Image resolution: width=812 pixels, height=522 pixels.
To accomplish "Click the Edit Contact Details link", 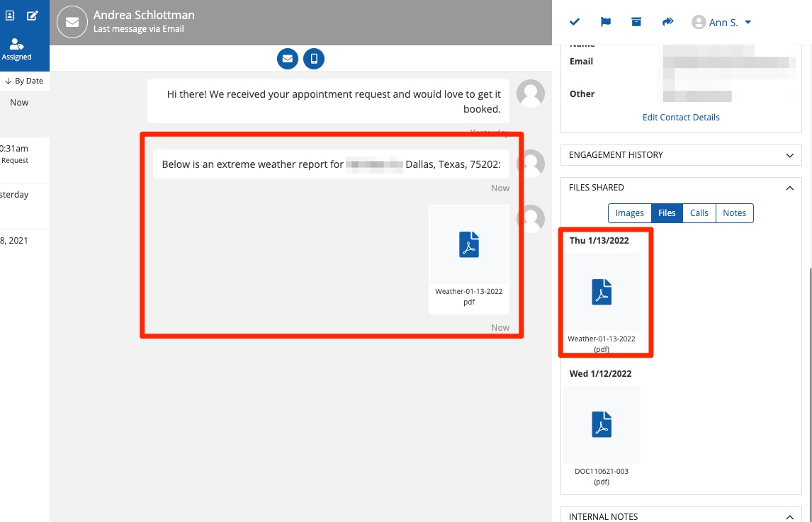I will point(681,118).
